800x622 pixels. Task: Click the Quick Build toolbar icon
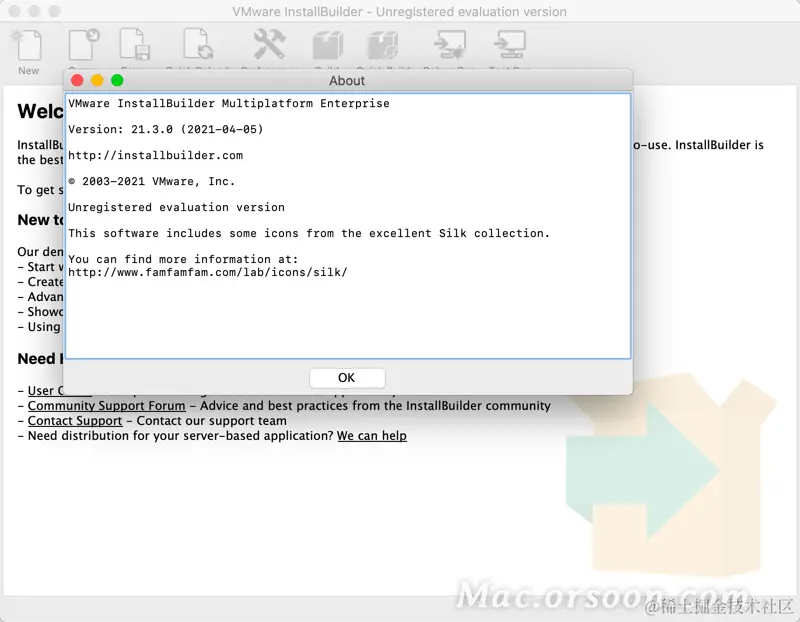tap(383, 45)
